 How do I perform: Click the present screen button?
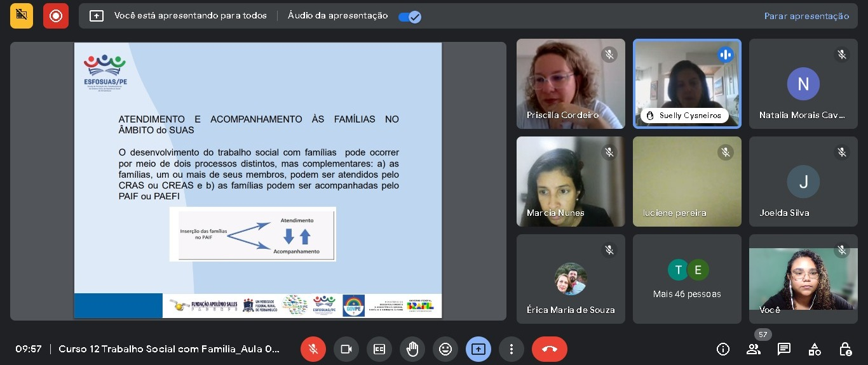pos(478,349)
